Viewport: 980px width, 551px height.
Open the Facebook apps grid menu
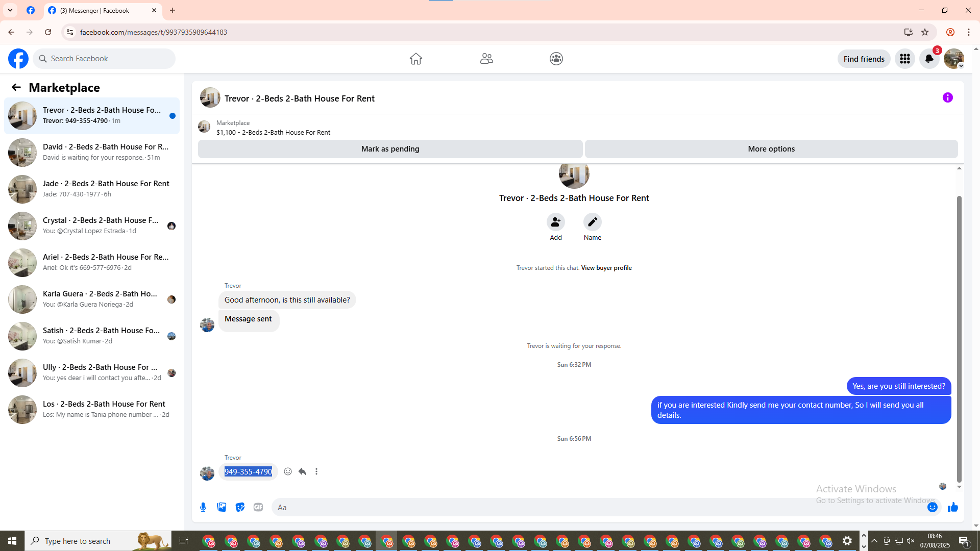click(904, 59)
